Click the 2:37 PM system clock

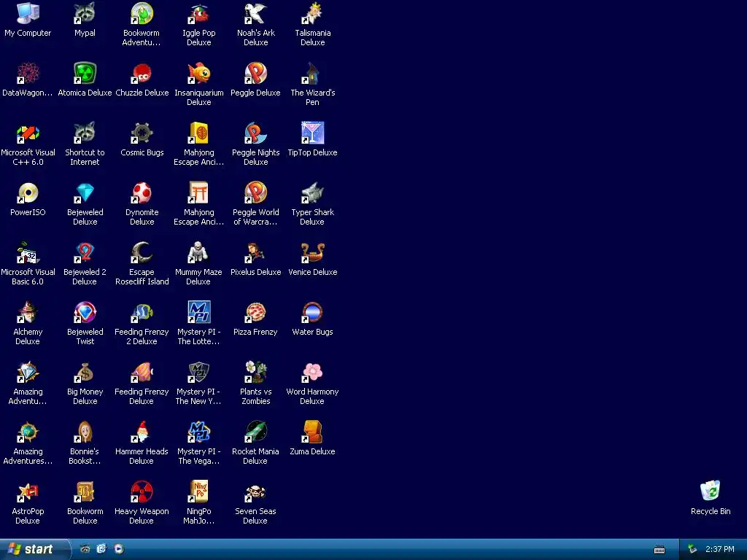tap(720, 550)
